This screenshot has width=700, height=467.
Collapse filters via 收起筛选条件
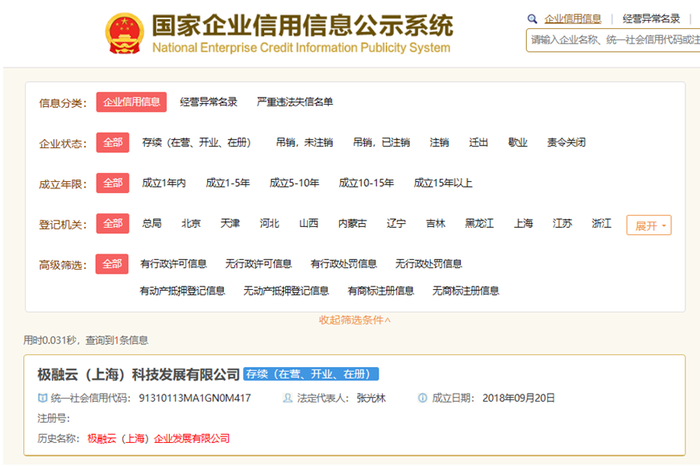coord(355,320)
